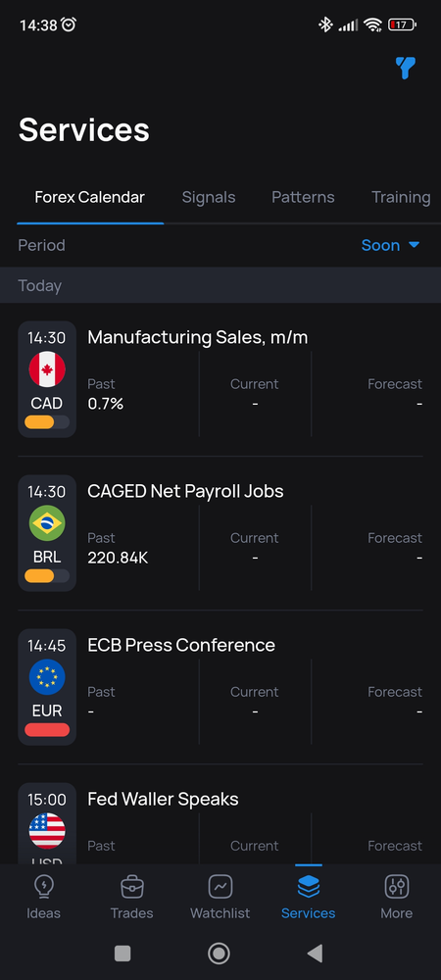Tap the Ideas lightbulb icon
The image size is (441, 980).
pyautogui.click(x=44, y=886)
